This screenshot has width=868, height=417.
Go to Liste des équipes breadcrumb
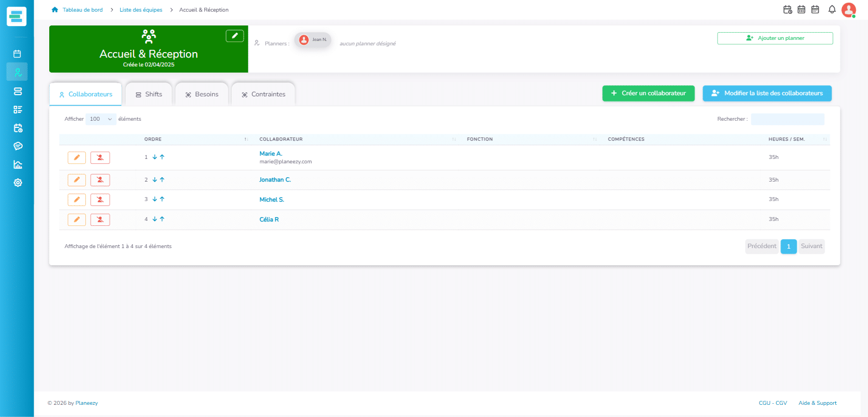(x=141, y=10)
